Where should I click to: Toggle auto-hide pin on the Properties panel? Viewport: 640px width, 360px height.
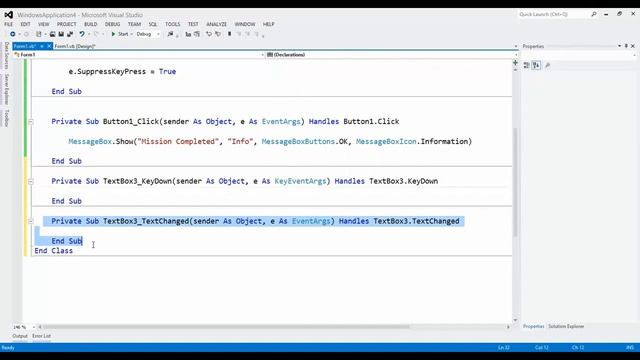pyautogui.click(x=626, y=46)
